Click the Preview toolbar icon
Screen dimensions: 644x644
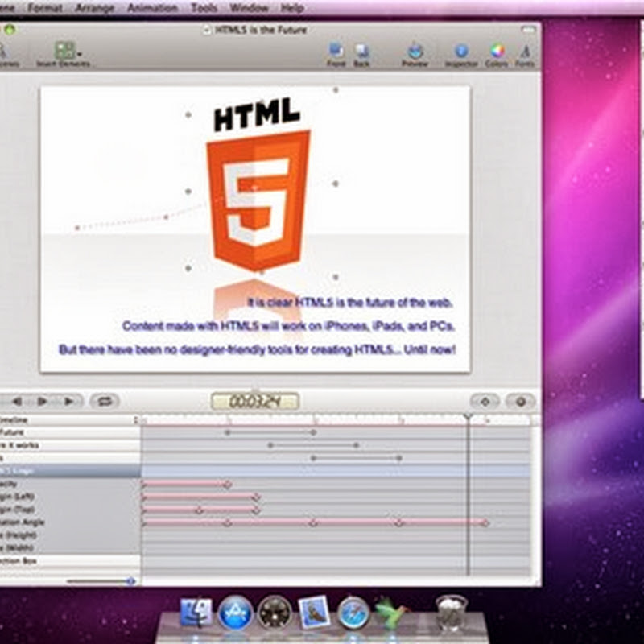[415, 51]
